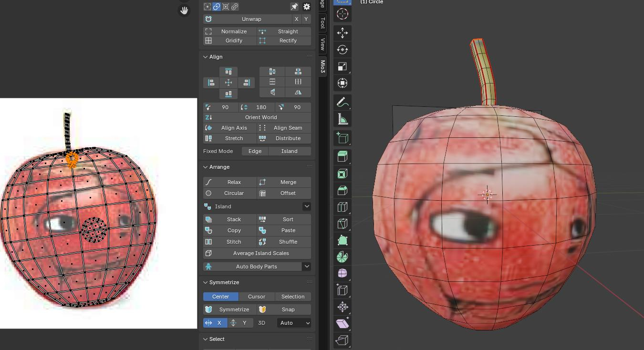Viewport: 644px width, 350px height.
Task: Open the Auto 3D direction dropdown
Action: point(294,323)
